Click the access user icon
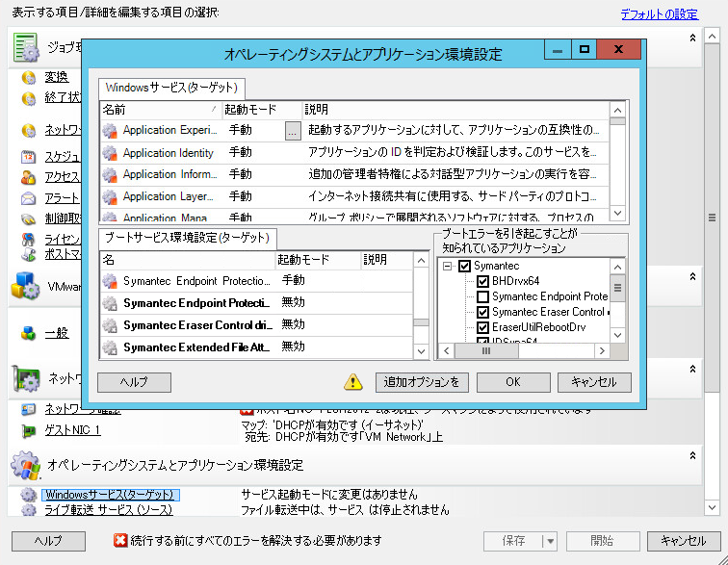The height and width of the screenshot is (565, 728). [x=28, y=177]
